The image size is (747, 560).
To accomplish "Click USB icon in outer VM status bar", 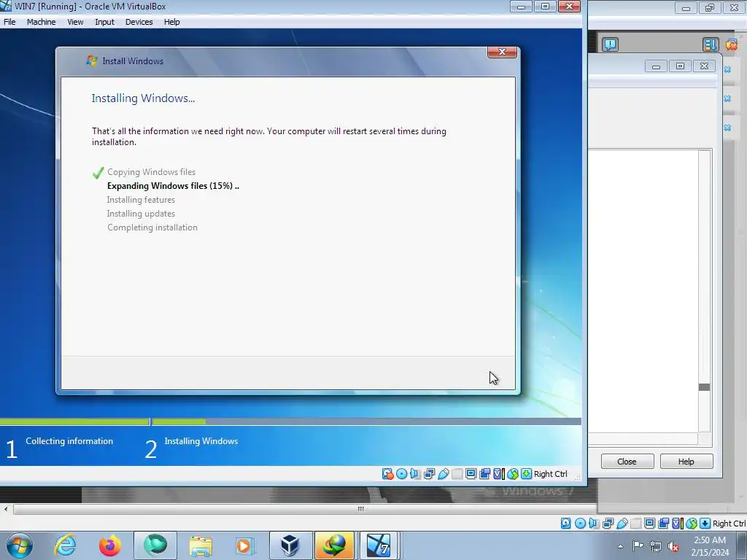I will pyautogui.click(x=622, y=524).
